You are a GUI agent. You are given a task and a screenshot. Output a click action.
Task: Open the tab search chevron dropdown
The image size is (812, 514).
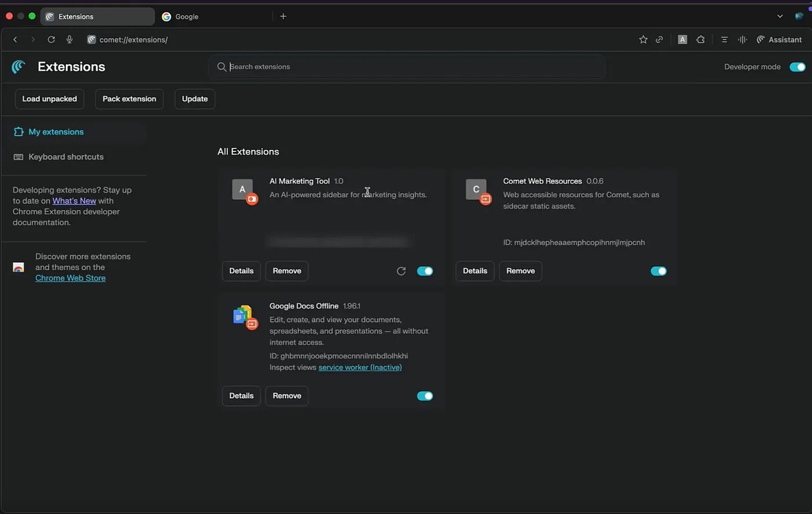tap(780, 16)
